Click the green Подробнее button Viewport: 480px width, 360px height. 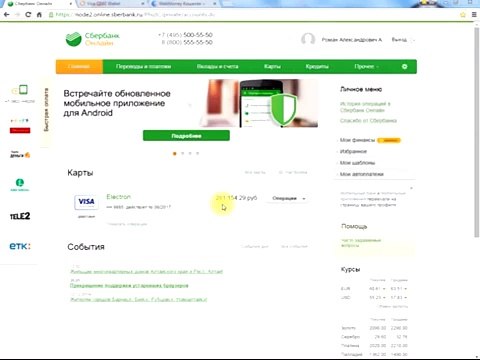pyautogui.click(x=186, y=136)
